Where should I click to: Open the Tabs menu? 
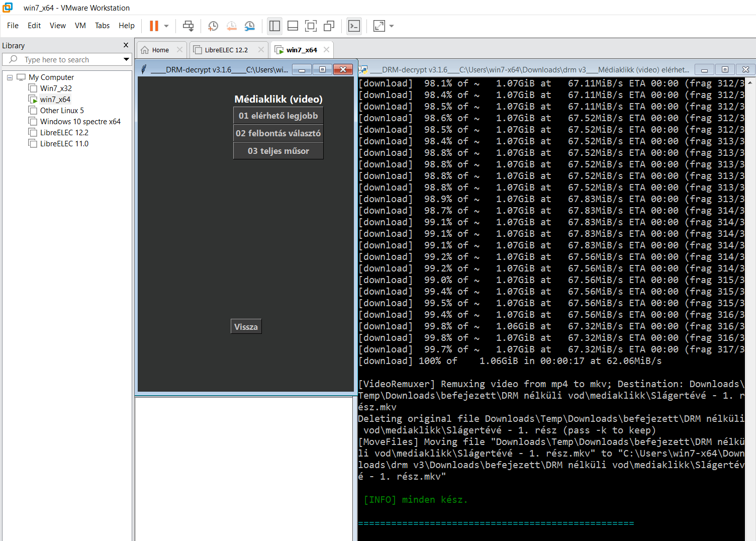102,26
